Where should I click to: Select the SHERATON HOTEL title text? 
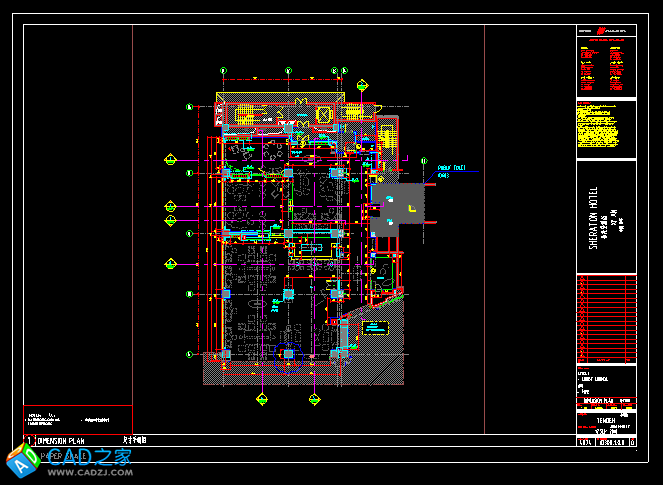pos(594,217)
